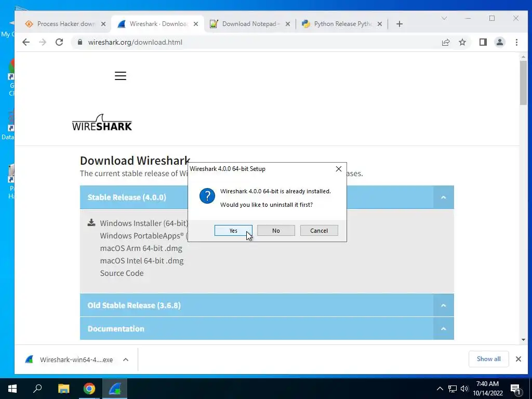Download macOS Arm 64-bit .dmg
Image resolution: width=532 pixels, height=399 pixels.
coord(141,248)
